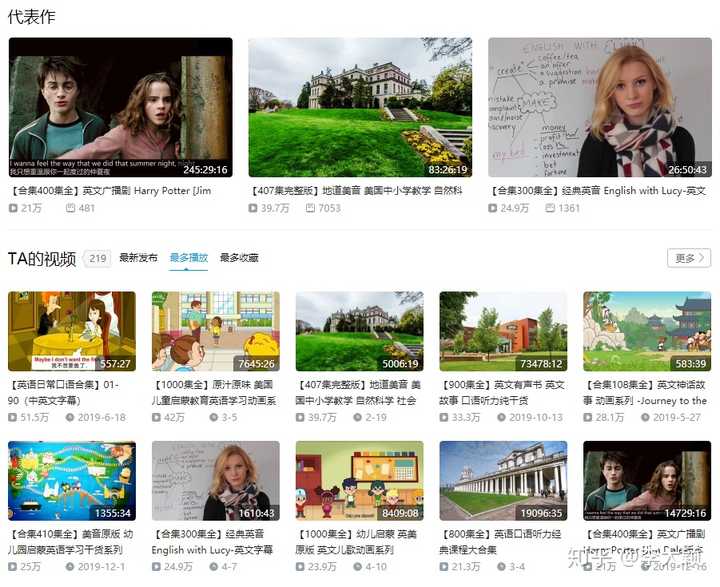The height and width of the screenshot is (587, 720).
Task: Switch to 最多播放 tab
Action: click(189, 258)
